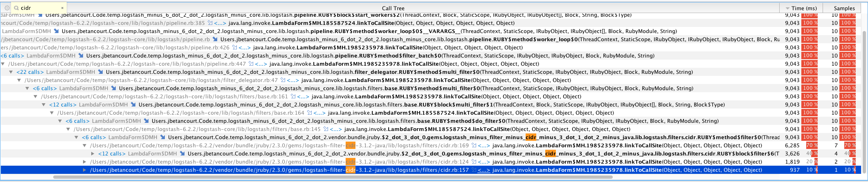This screenshot has width=868, height=182.
Task: Collapse the filter_delegator multi_filter$0 node
Action: coord(11,72)
